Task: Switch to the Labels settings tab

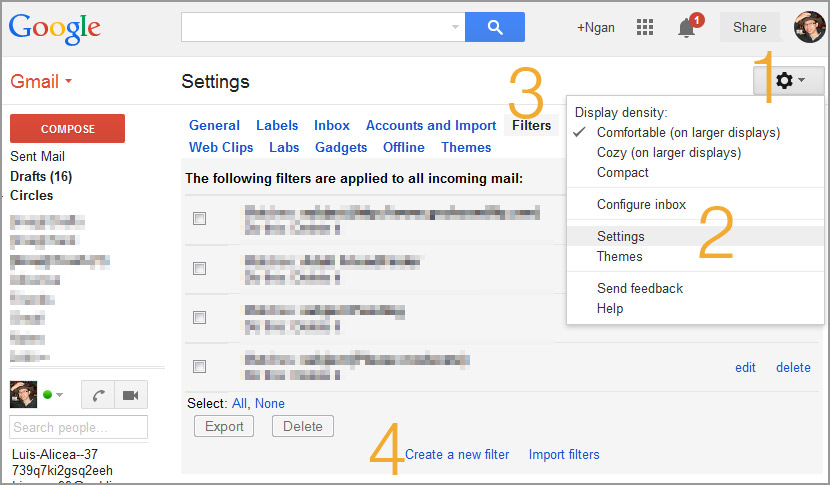Action: click(x=277, y=125)
